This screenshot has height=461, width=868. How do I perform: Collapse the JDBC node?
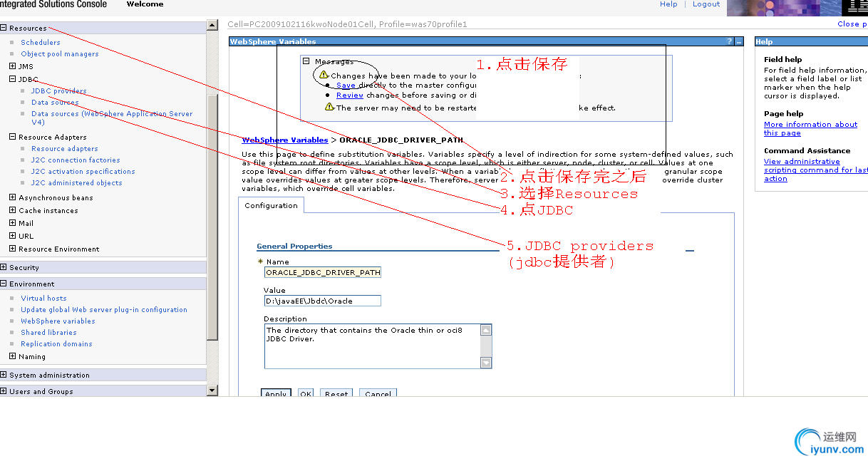pos(12,79)
